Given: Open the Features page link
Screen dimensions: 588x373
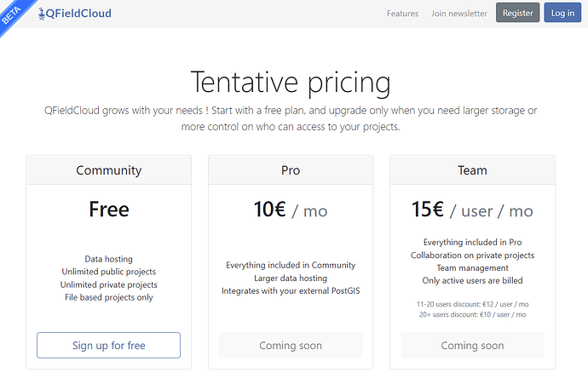Looking at the screenshot, I should point(402,14).
